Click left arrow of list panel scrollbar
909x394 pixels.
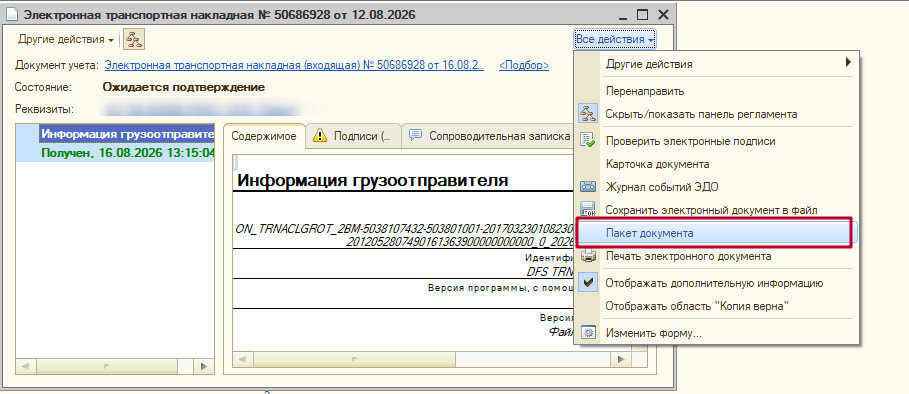tap(25, 366)
